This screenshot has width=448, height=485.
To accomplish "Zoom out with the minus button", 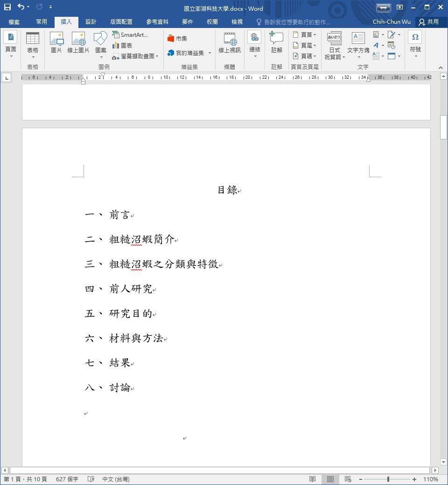I will pos(360,479).
